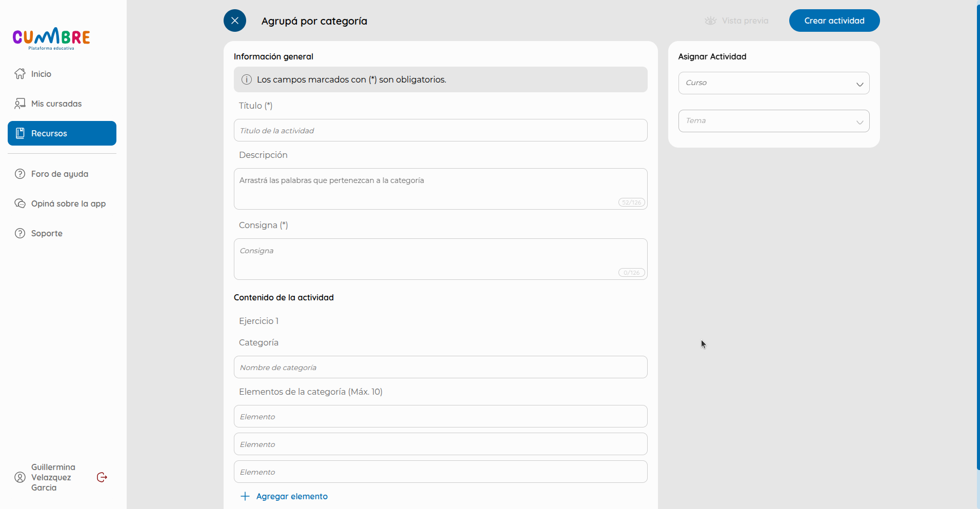Close the Agrupá por categoría form

pyautogui.click(x=235, y=21)
